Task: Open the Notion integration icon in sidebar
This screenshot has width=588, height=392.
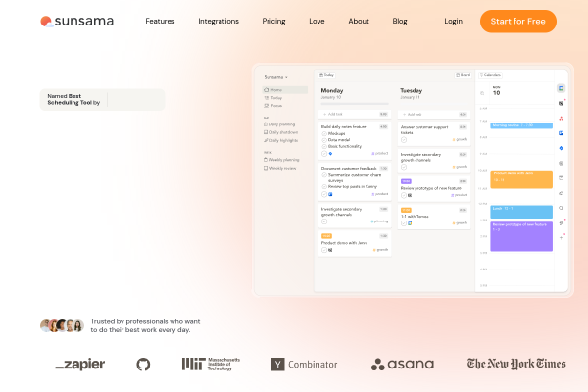Action: tap(561, 103)
